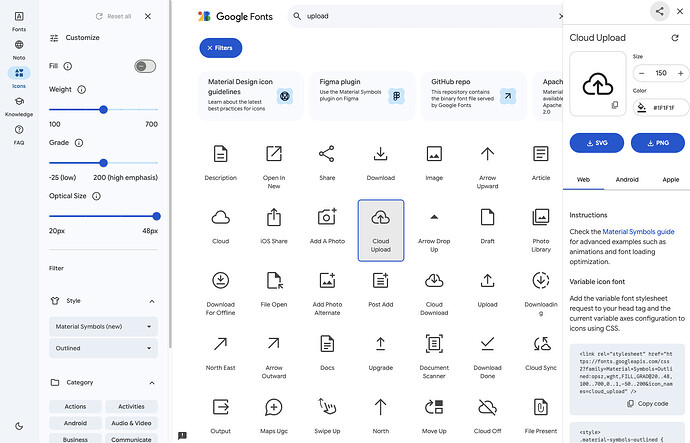Select the Cloud Upload icon in grid
Image resolution: width=690 pixels, height=443 pixels.
(x=381, y=230)
